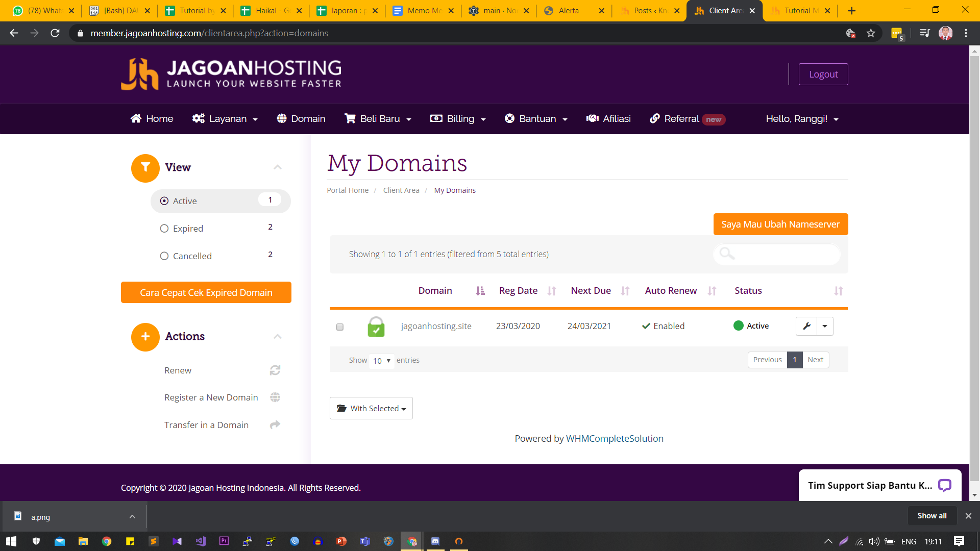Open PowerPoint from taskbar

(341, 541)
